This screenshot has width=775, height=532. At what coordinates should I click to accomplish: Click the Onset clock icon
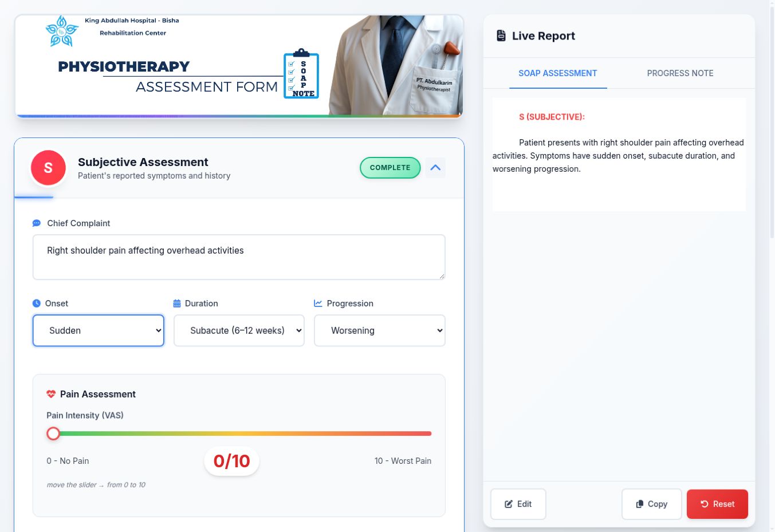pos(37,304)
